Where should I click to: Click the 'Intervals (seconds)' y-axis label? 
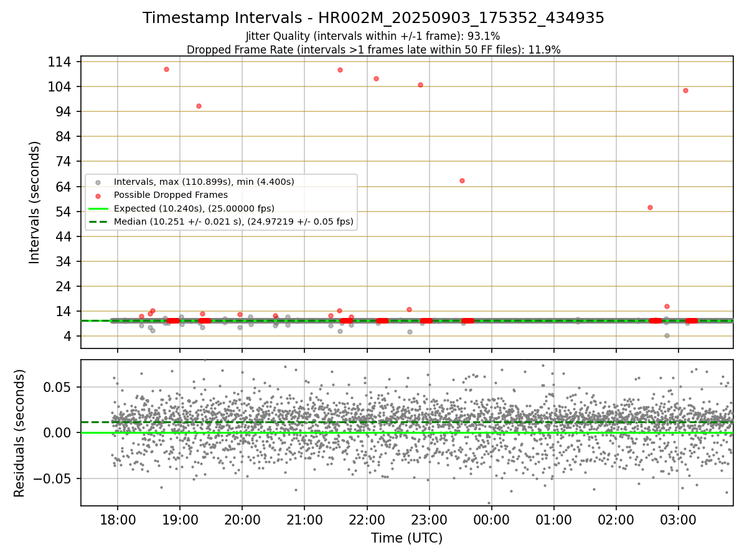point(35,202)
